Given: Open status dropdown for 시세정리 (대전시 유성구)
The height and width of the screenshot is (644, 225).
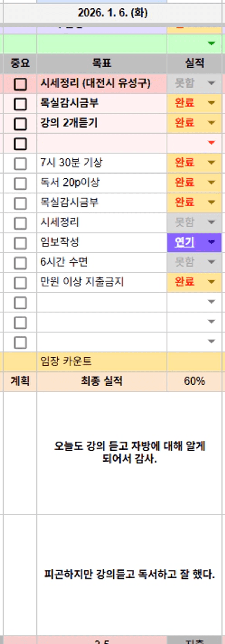Looking at the screenshot, I should click(211, 83).
